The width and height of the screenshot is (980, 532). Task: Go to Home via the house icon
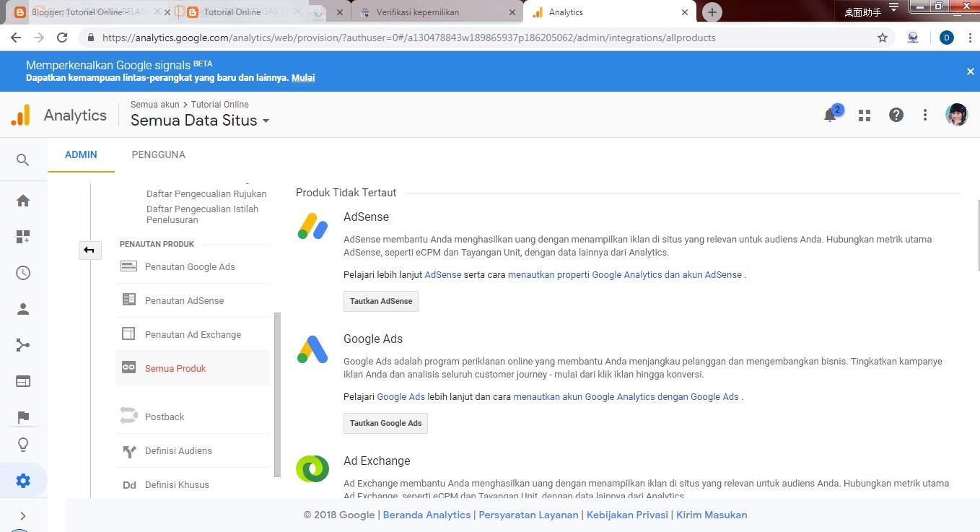pos(23,201)
